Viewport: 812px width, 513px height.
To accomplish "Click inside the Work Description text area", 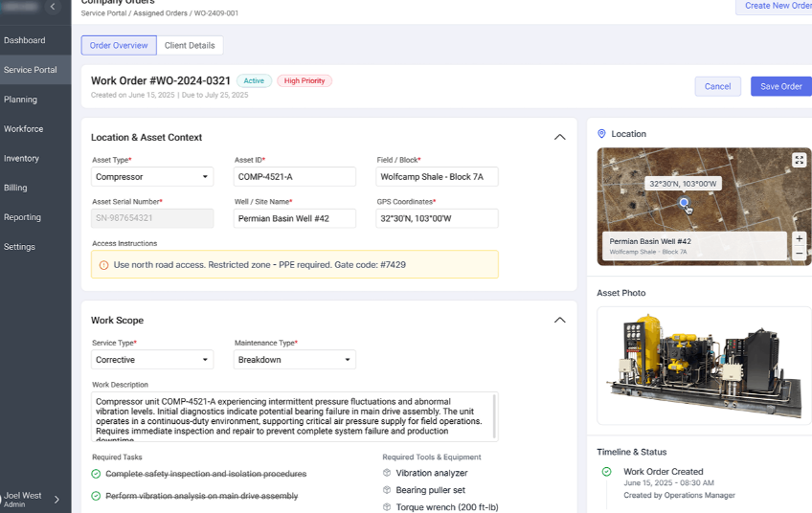I will [295, 416].
